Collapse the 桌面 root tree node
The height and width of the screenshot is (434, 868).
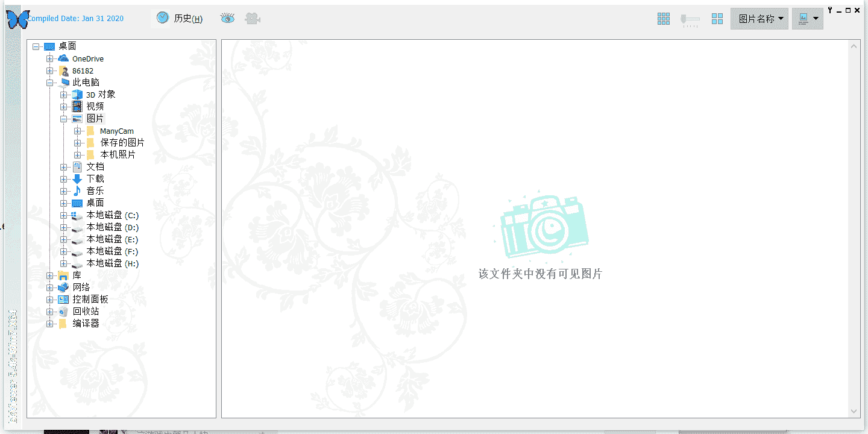tap(36, 46)
